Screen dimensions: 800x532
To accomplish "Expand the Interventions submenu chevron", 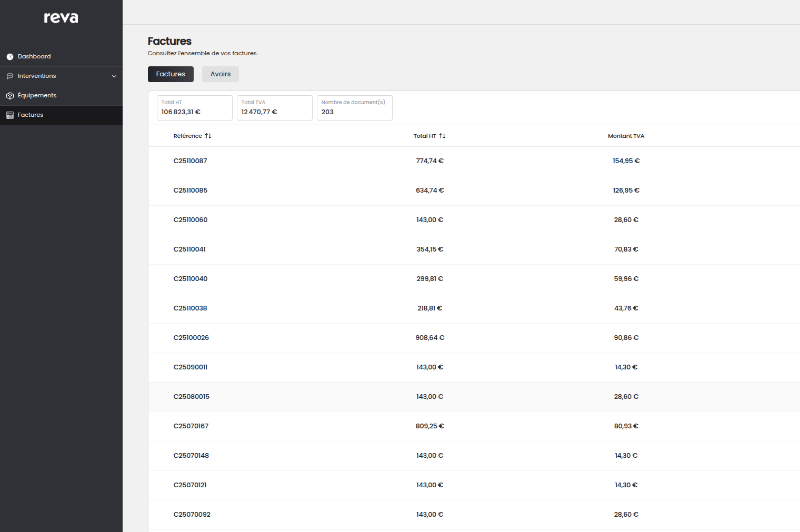I will tap(114, 76).
